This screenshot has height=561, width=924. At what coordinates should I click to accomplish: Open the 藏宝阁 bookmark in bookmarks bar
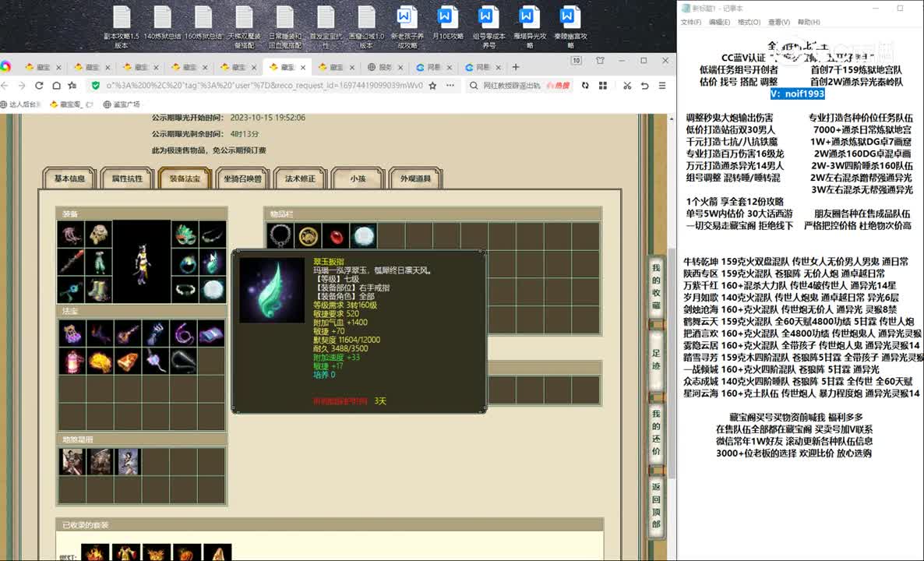[x=72, y=104]
